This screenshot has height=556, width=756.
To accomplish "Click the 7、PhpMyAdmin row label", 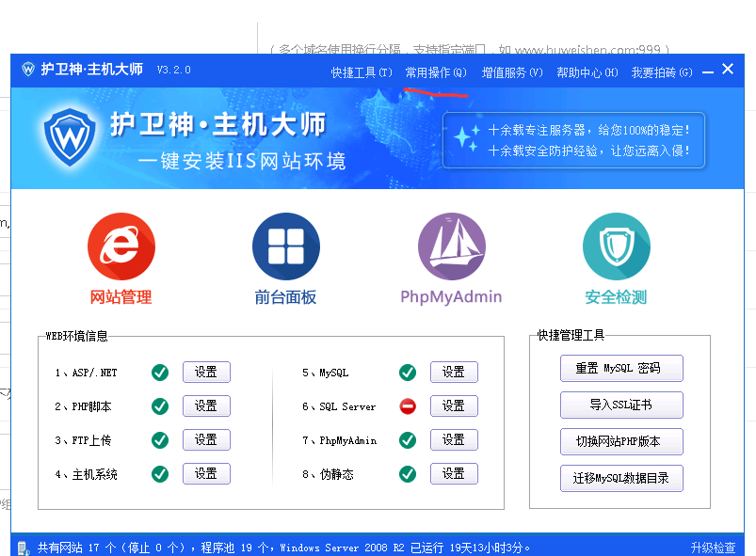I will 340,440.
